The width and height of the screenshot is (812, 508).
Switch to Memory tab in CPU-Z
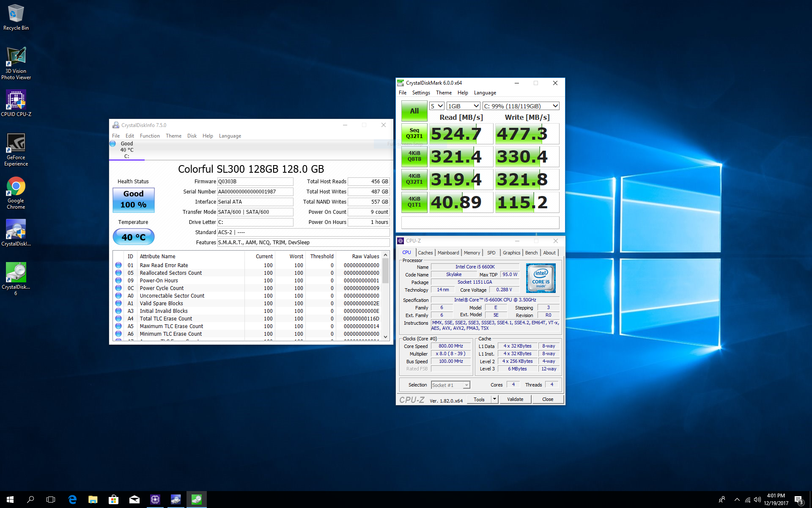(x=472, y=253)
